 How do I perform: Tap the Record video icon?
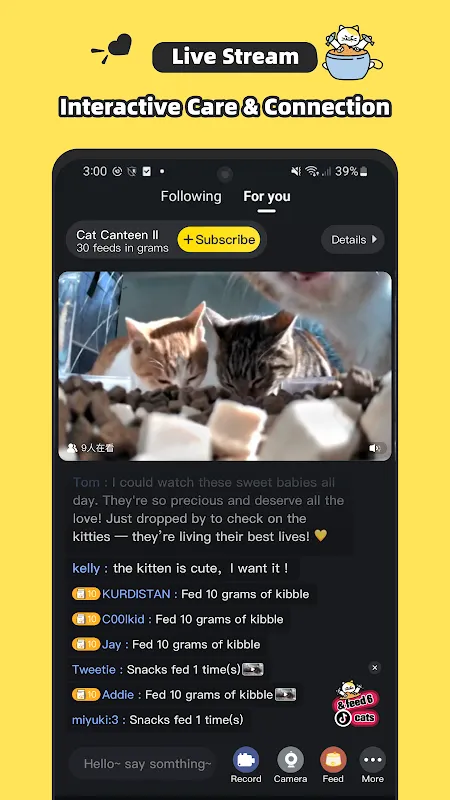pyautogui.click(x=246, y=760)
